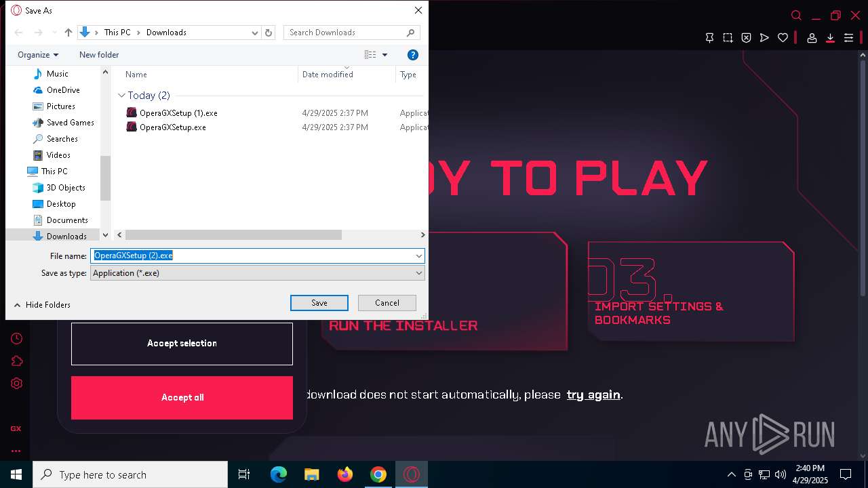Select OneDrive in navigation tree
This screenshot has width=868, height=488.
click(x=63, y=90)
